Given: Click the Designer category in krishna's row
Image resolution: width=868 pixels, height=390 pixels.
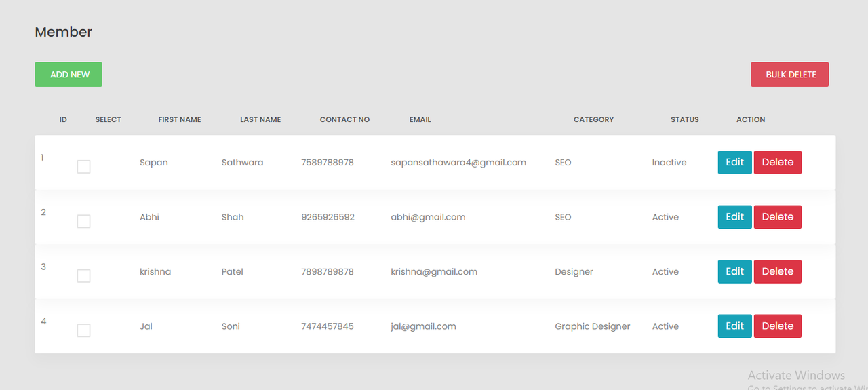Looking at the screenshot, I should coord(574,271).
